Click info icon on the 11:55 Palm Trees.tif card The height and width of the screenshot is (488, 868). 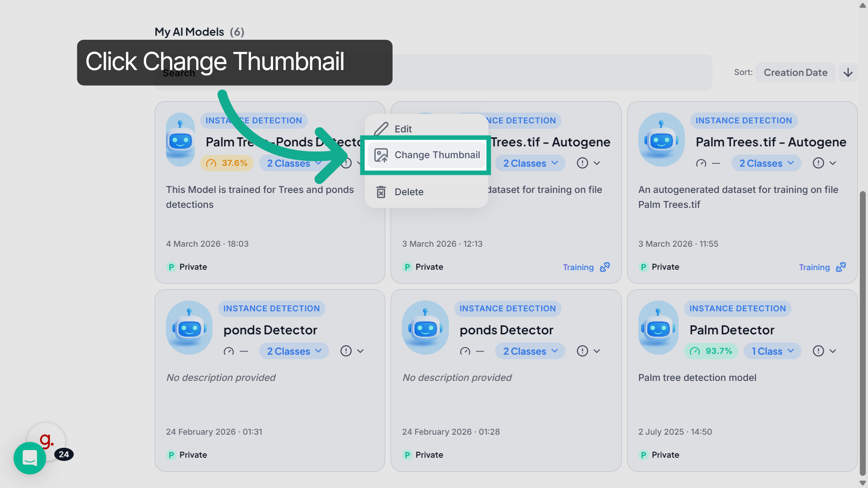pyautogui.click(x=818, y=163)
